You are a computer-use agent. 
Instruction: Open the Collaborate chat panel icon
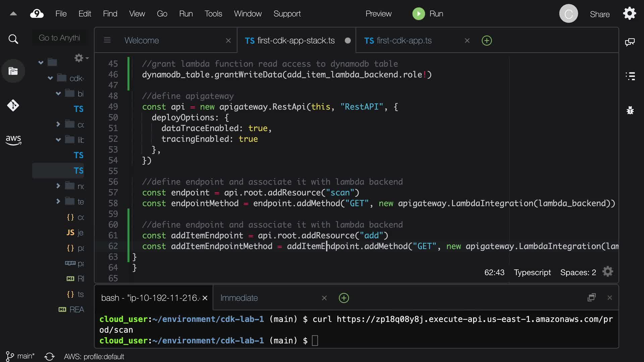[x=630, y=42]
